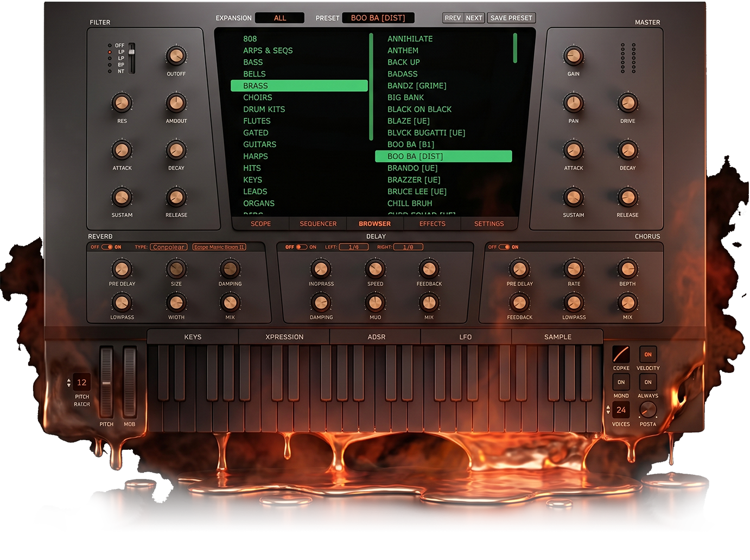Viewport: 750px width, 560px height.
Task: Click the Save Preset button
Action: click(x=511, y=17)
